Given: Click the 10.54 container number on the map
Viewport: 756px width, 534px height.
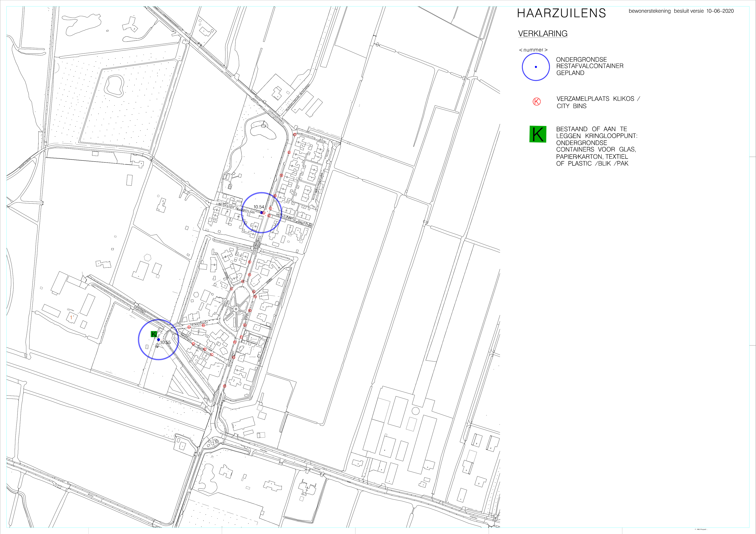Looking at the screenshot, I should pyautogui.click(x=259, y=207).
